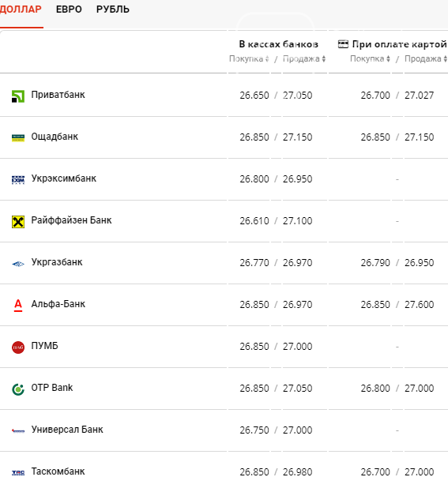Sort by card payment Покупка column

click(x=370, y=58)
